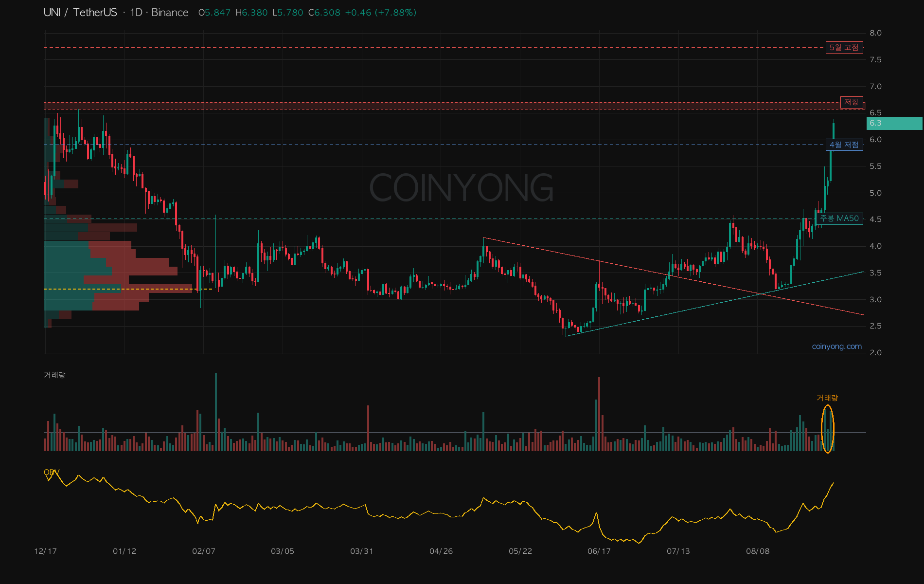Click the current price tag 6.3
Image resolution: width=924 pixels, height=584 pixels.
[x=894, y=123]
